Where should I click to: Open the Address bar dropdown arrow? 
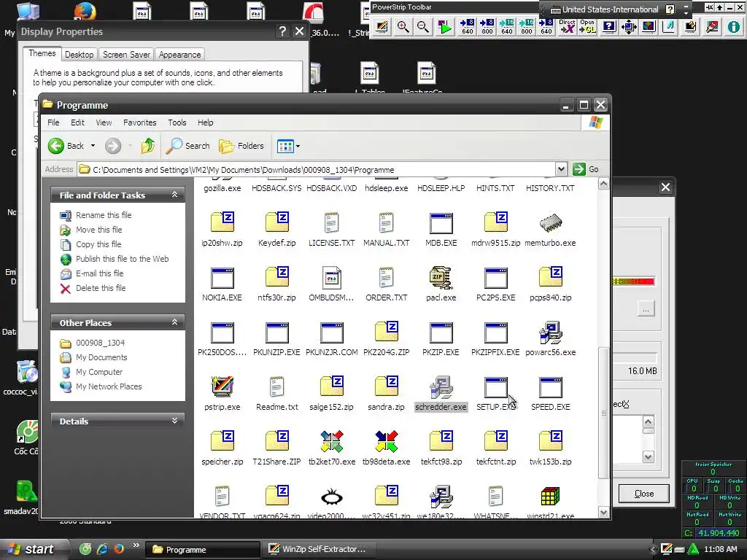tap(561, 169)
